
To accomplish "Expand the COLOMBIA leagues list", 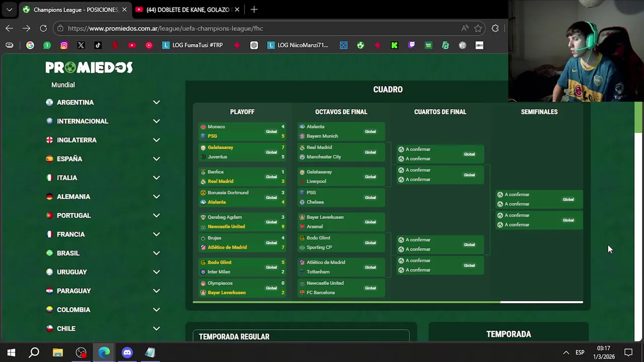I will (x=156, y=310).
